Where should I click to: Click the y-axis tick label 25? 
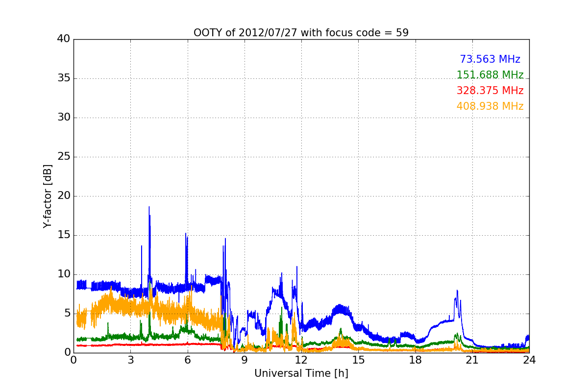coord(63,157)
